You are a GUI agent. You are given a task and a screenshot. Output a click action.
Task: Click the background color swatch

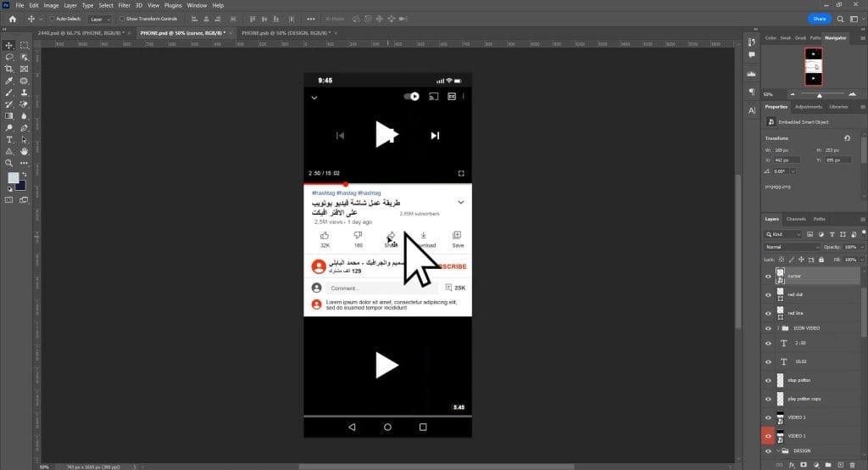[x=21, y=186]
